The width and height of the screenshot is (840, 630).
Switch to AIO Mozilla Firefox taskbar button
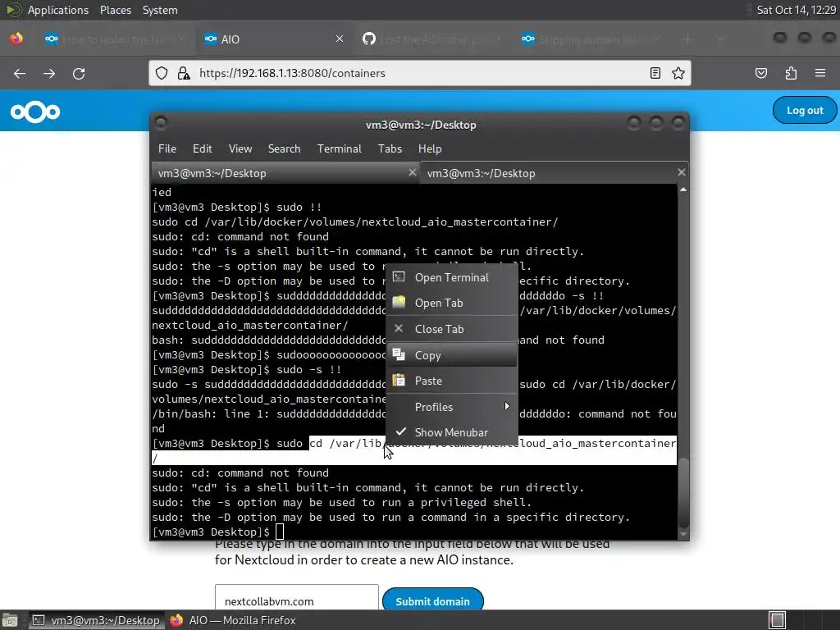pos(233,620)
